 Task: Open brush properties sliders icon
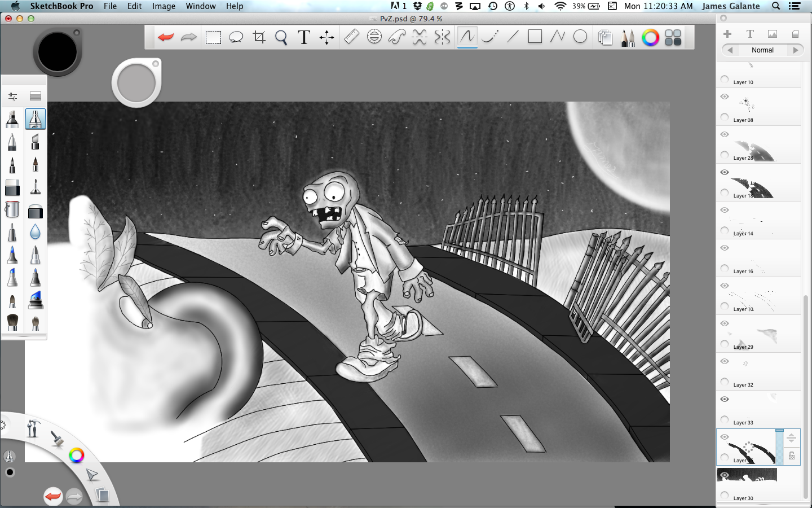12,97
